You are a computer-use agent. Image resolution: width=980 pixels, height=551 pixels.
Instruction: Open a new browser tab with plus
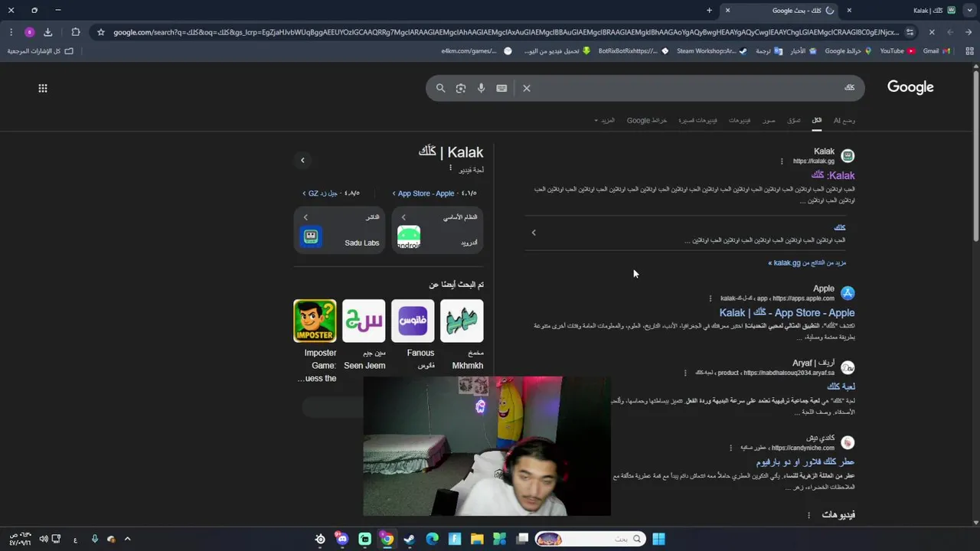(x=709, y=10)
